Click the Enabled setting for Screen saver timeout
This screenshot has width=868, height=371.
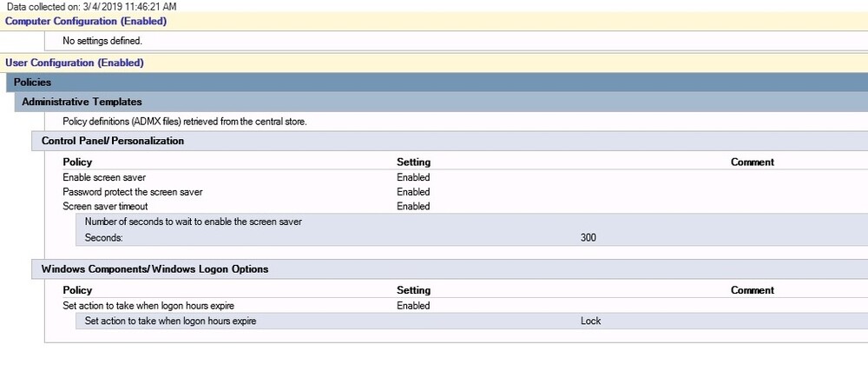point(413,207)
